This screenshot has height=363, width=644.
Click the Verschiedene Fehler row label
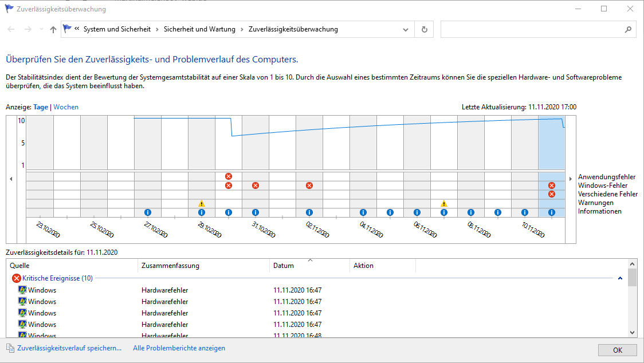pyautogui.click(x=608, y=194)
